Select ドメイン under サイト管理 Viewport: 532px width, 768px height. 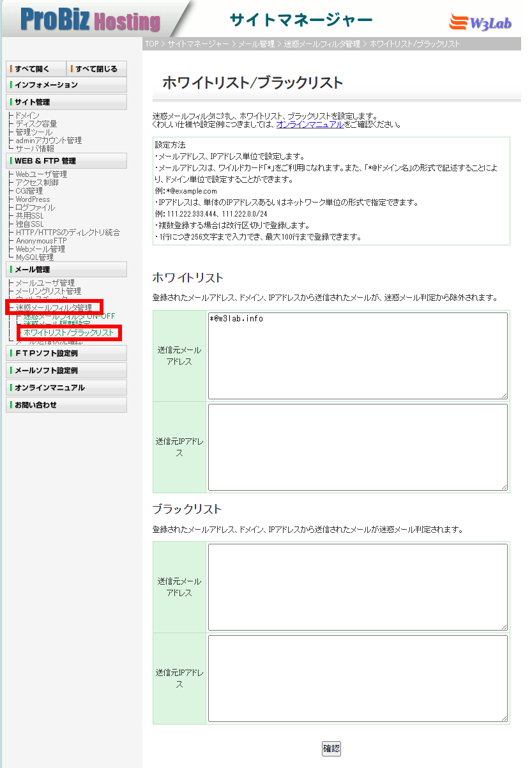click(27, 115)
